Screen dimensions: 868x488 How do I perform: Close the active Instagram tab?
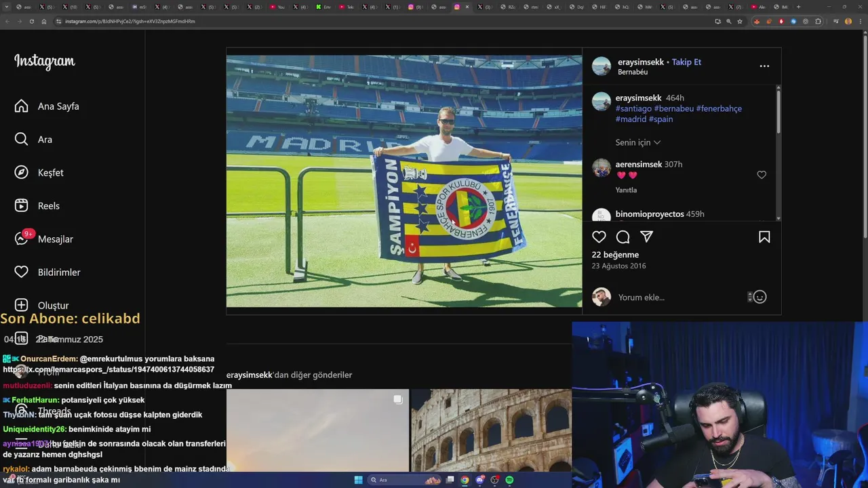click(467, 7)
